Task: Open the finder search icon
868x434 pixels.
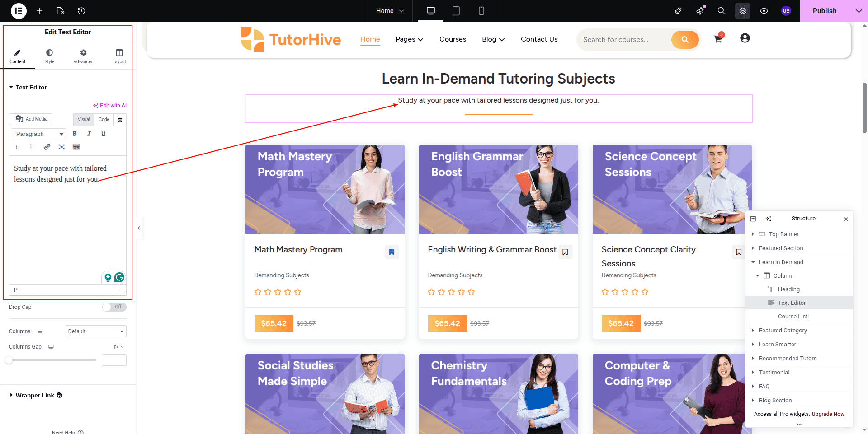Action: click(x=722, y=11)
